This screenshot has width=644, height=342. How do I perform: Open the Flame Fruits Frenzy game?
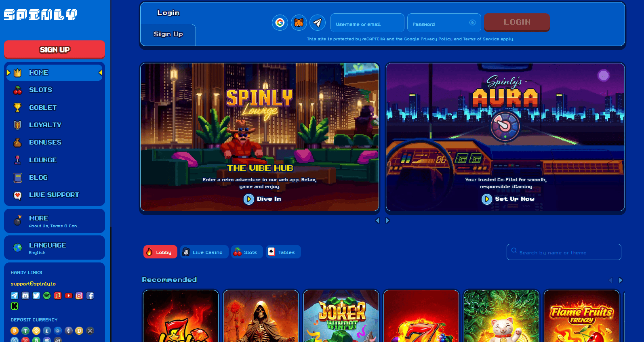click(581, 316)
